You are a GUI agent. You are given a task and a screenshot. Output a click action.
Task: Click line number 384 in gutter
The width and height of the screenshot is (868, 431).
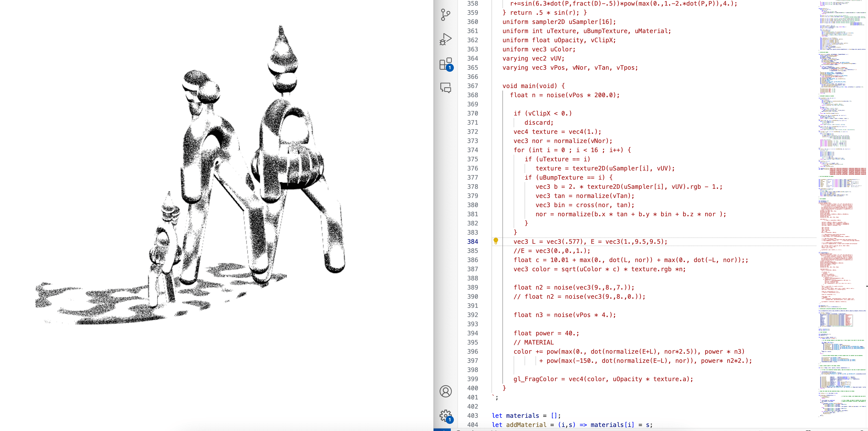472,242
